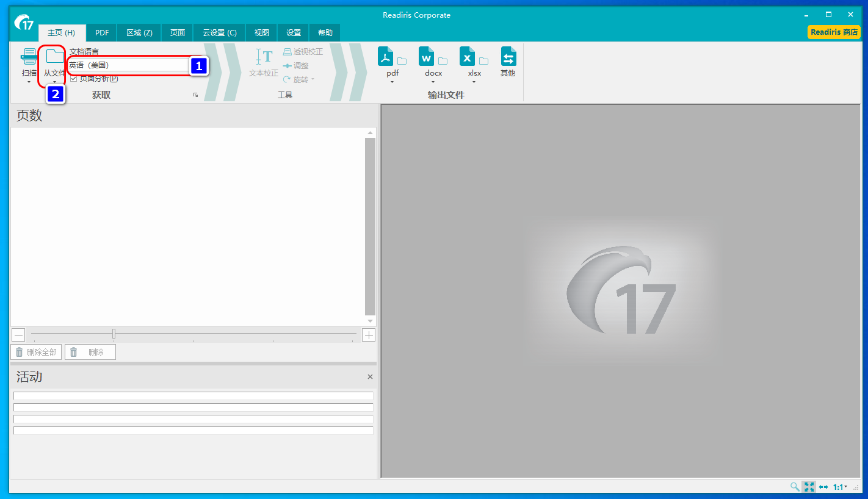This screenshot has height=499, width=868.
Task: Open the Readiris Store (商店) button
Action: [x=834, y=32]
